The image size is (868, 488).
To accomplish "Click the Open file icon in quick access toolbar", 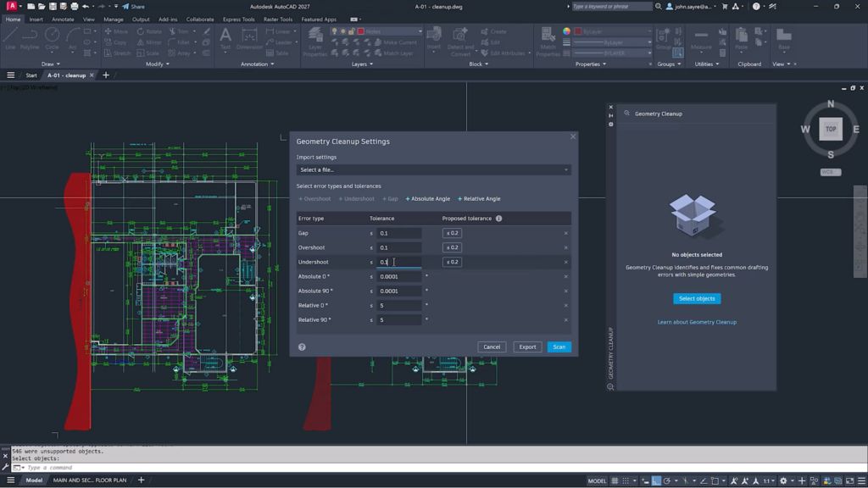I will coord(42,7).
